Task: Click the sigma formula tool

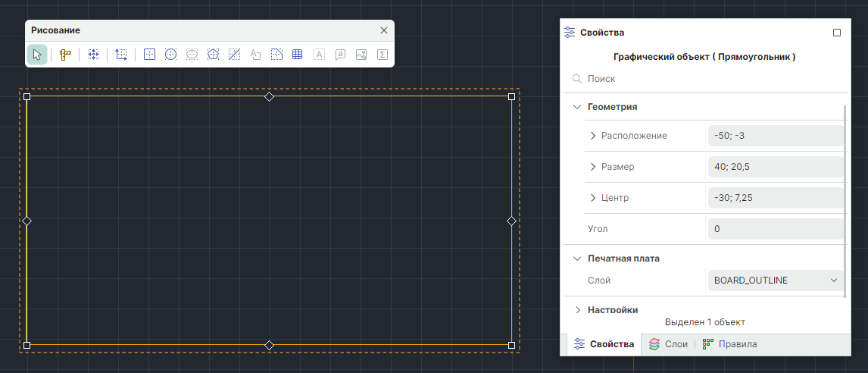Action: [382, 55]
